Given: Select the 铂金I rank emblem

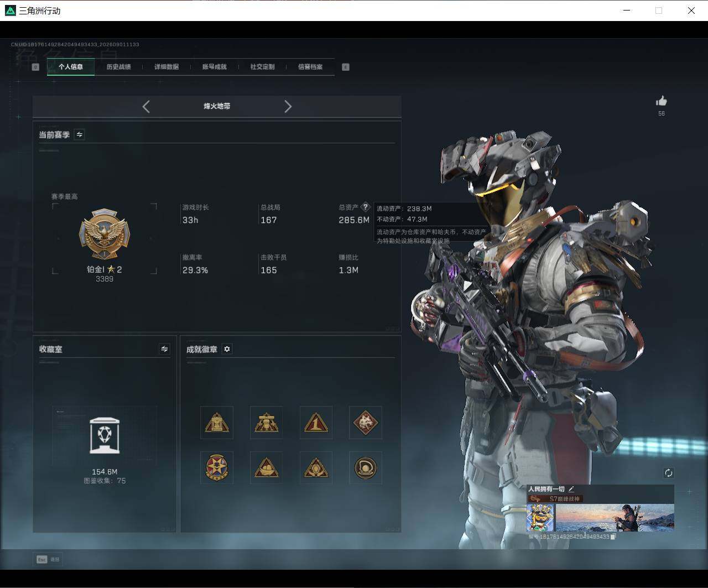Looking at the screenshot, I should pyautogui.click(x=105, y=235).
